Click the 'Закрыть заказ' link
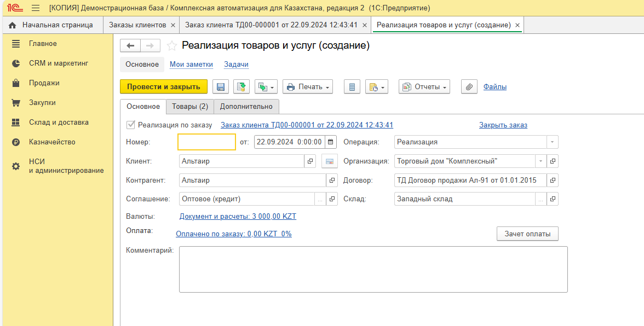 [503, 125]
